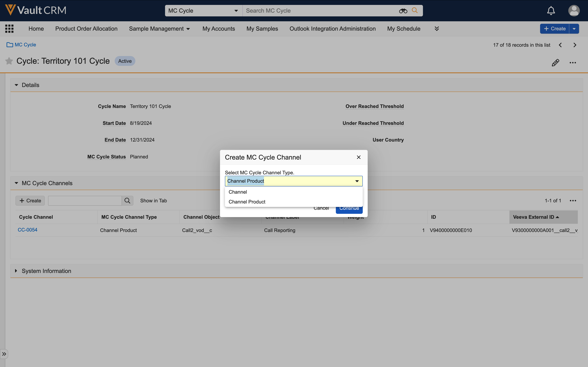Select Channel option from dropdown list
Viewport: 588px width, 367px height.
238,192
